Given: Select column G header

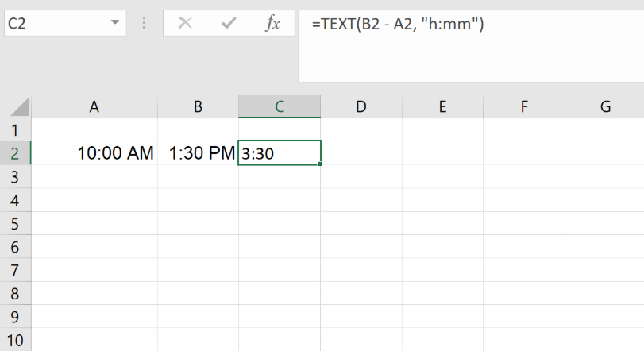Looking at the screenshot, I should tap(604, 106).
